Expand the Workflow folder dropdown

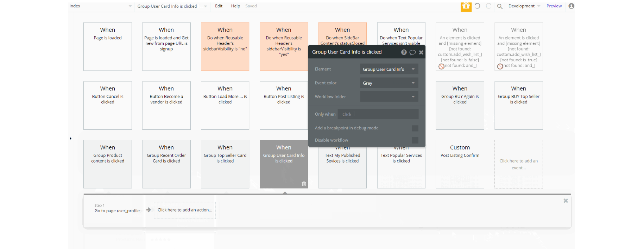389,97
